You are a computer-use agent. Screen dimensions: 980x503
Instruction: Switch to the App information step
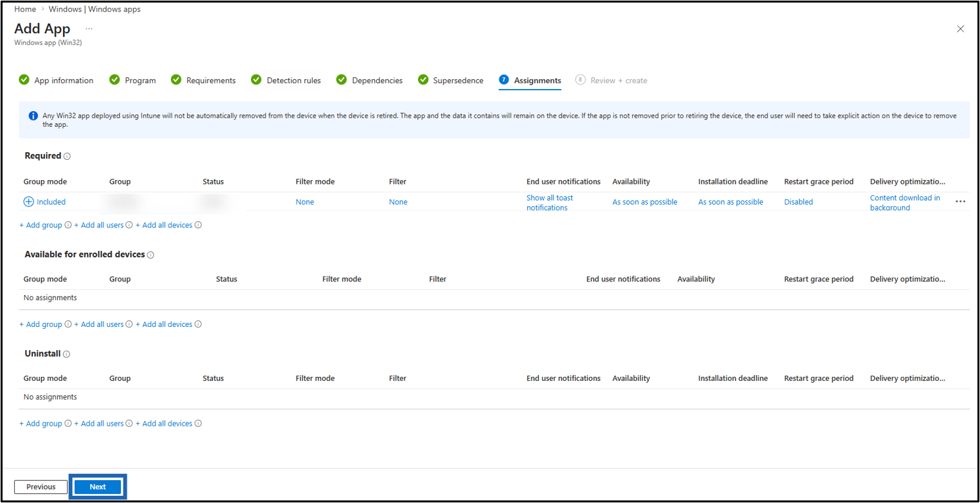pos(56,81)
